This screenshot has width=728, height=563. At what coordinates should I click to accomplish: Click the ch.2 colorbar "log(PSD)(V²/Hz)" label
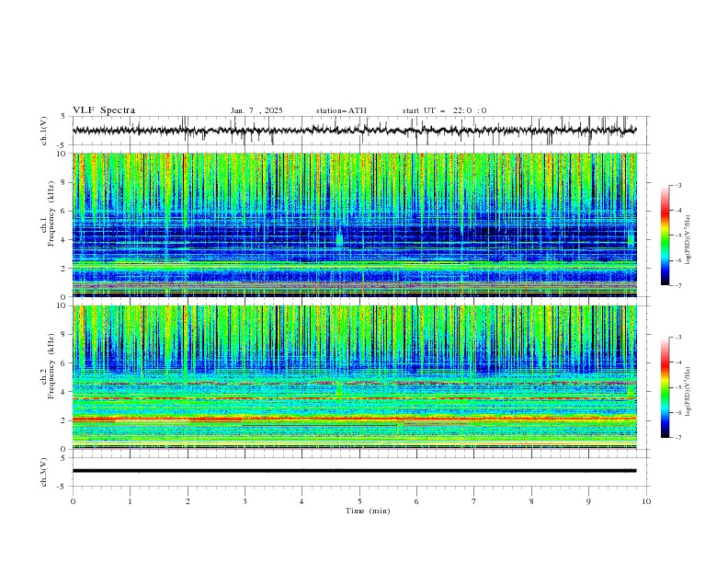tap(688, 392)
